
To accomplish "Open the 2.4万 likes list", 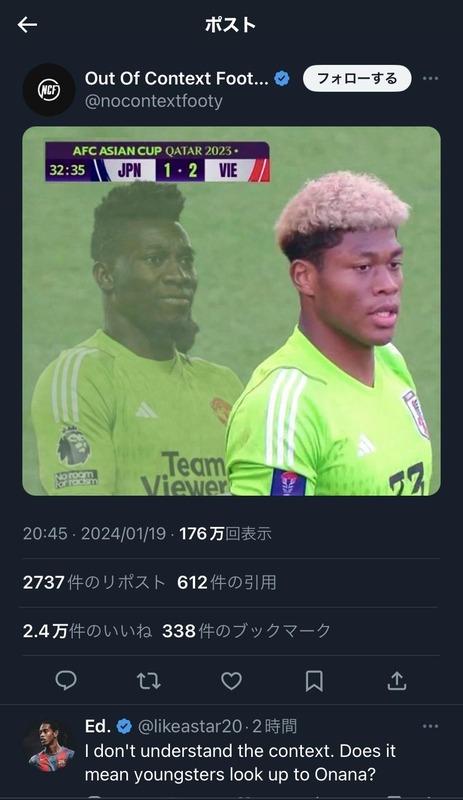I will pos(87,631).
